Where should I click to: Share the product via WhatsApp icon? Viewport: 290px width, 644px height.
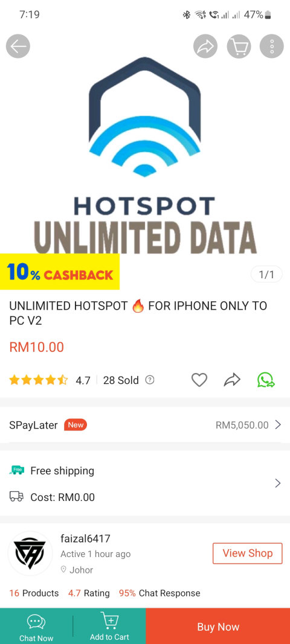pos(266,380)
